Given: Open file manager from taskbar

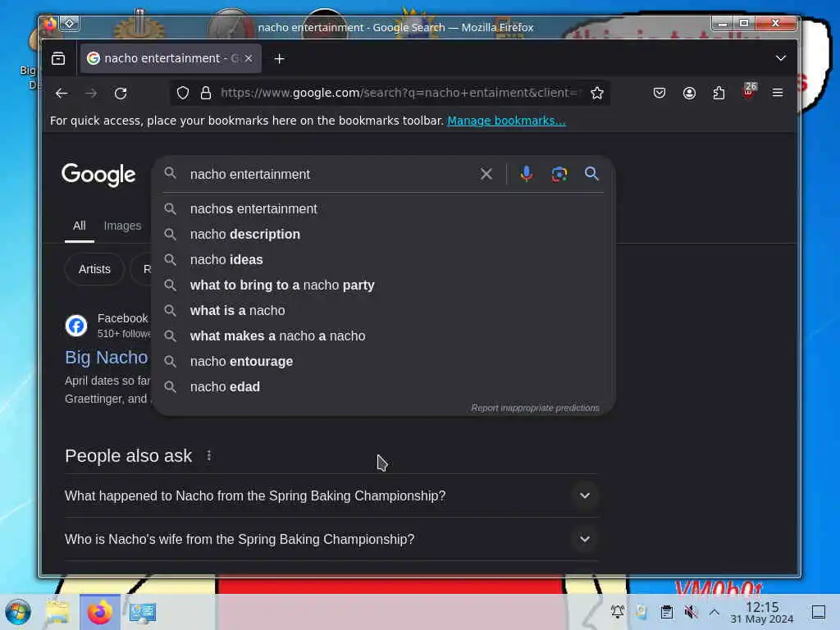Looking at the screenshot, I should [57, 612].
